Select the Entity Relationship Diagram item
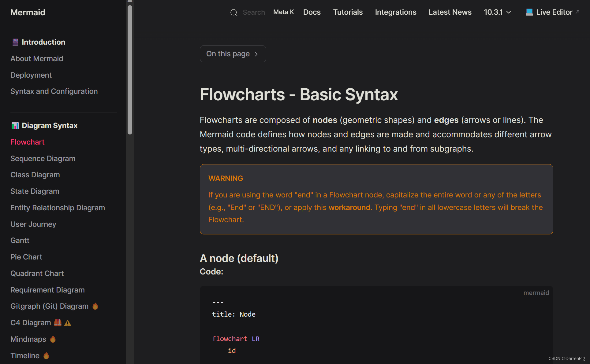Image resolution: width=590 pixels, height=364 pixels. point(58,208)
